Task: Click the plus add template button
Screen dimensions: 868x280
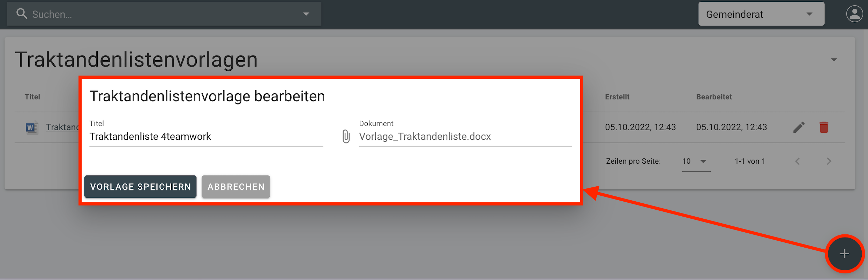Action: 844,254
